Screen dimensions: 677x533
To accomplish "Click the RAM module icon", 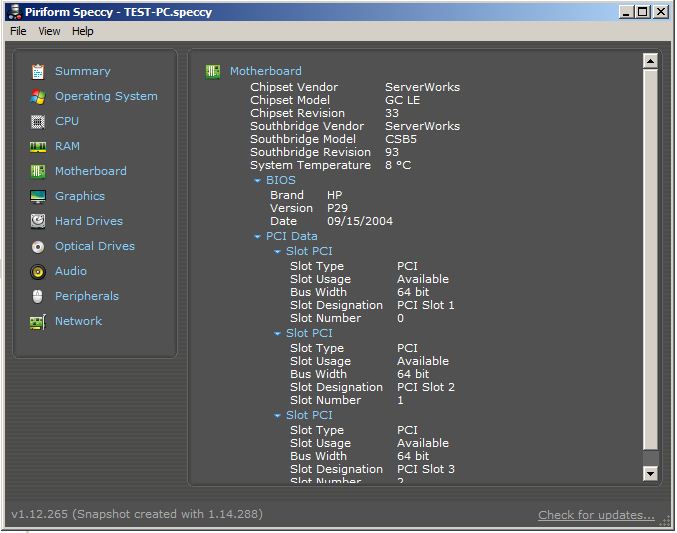I will (x=38, y=147).
